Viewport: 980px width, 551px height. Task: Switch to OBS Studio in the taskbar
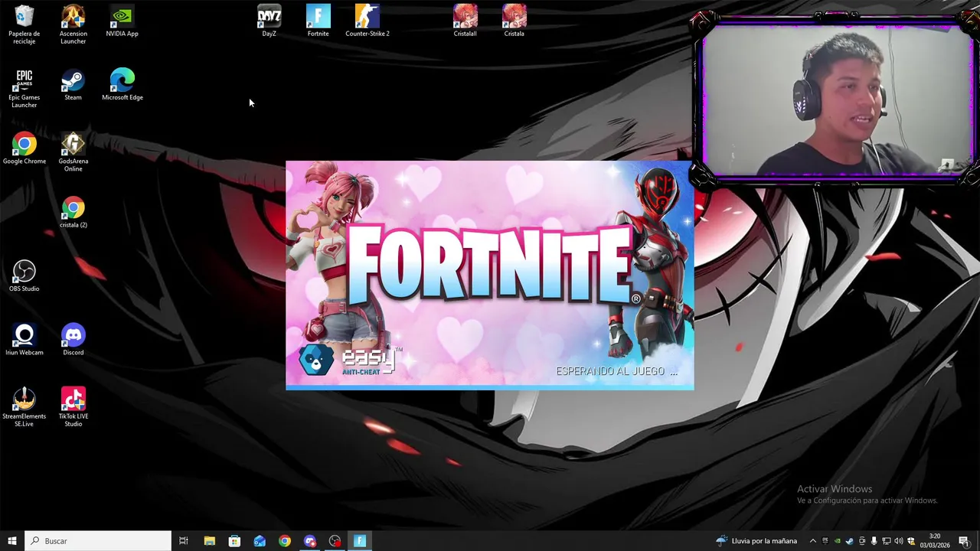click(335, 541)
